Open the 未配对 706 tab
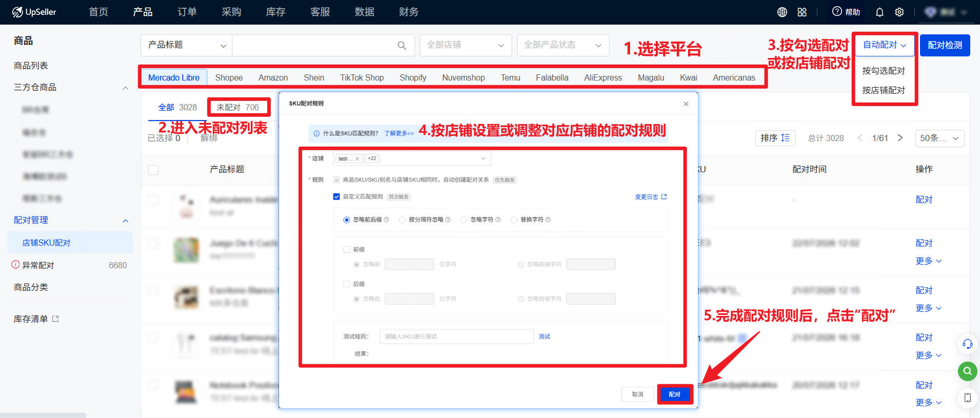 tap(238, 107)
